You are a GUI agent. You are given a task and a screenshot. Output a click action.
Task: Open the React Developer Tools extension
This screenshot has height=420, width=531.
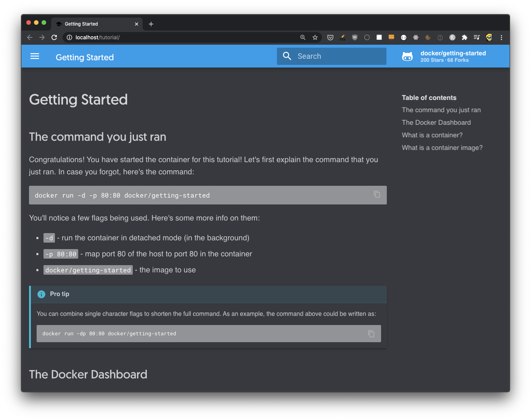[x=416, y=37]
